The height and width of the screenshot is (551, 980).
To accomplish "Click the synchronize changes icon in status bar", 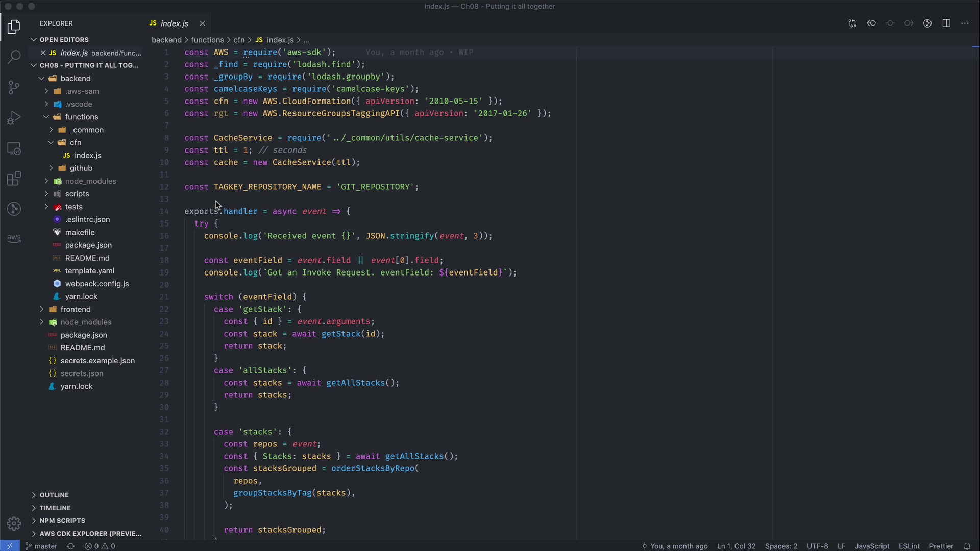I will click(x=71, y=546).
